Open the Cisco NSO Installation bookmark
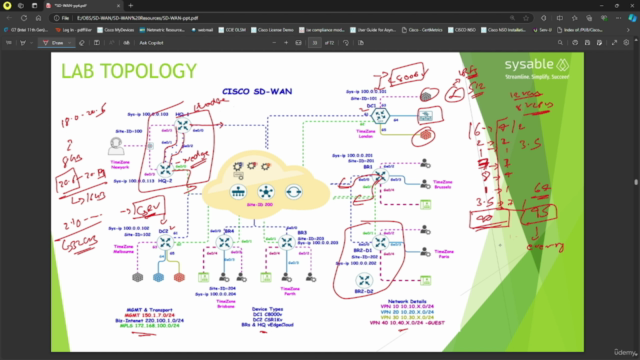640x360 pixels. (503, 30)
